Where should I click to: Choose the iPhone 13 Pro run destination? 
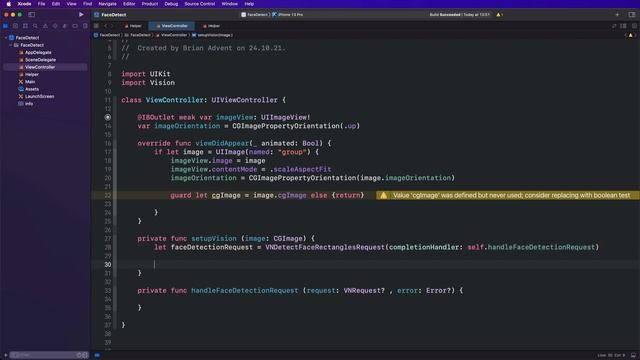point(288,15)
